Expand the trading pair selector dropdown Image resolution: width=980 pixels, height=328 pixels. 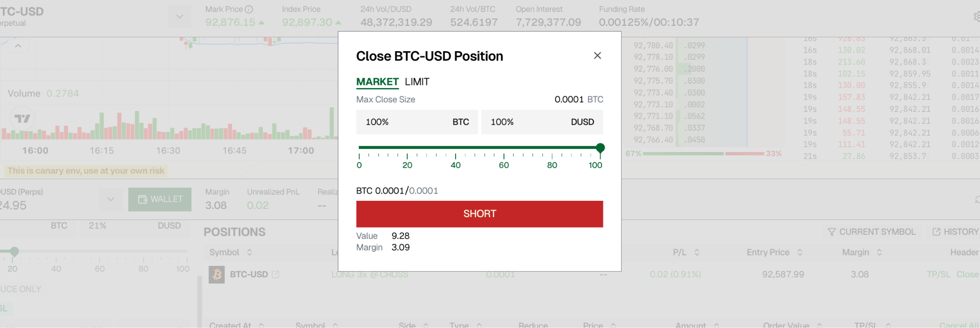[x=179, y=17]
